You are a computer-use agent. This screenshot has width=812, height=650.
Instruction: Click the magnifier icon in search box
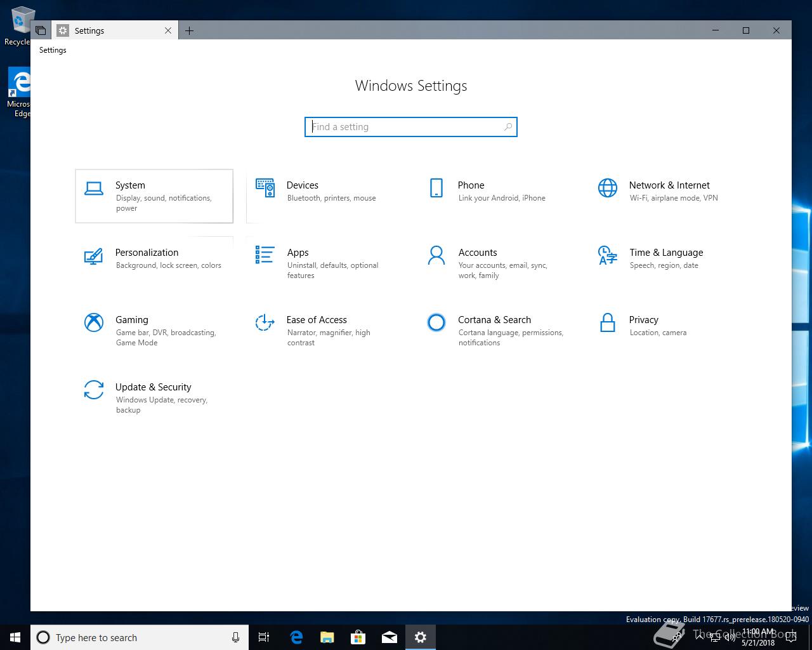point(508,127)
